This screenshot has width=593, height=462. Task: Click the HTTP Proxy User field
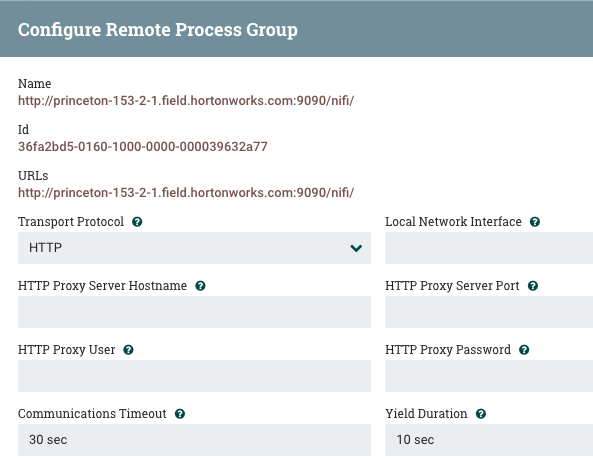point(194,376)
